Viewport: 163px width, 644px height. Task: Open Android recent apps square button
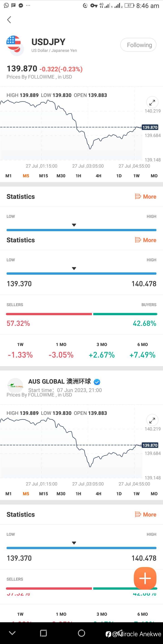pos(43,633)
